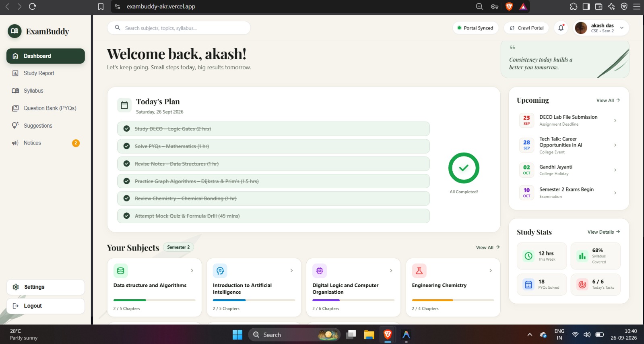Screen dimensions: 644x344
Task: Bookmark this page using the bookmark icon
Action: click(101, 6)
